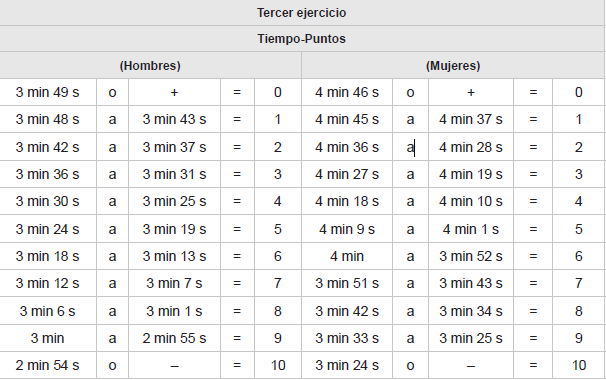Select the '3 min 31 s' cell

pyautogui.click(x=174, y=174)
